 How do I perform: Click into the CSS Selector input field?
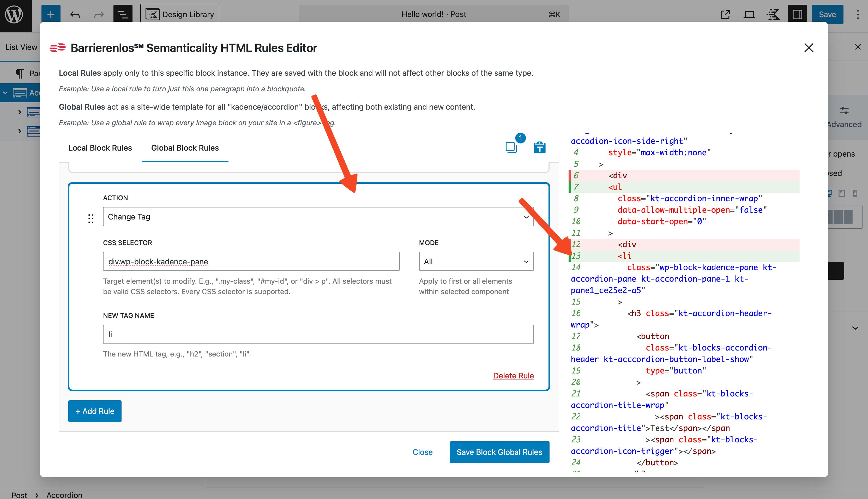coord(251,262)
